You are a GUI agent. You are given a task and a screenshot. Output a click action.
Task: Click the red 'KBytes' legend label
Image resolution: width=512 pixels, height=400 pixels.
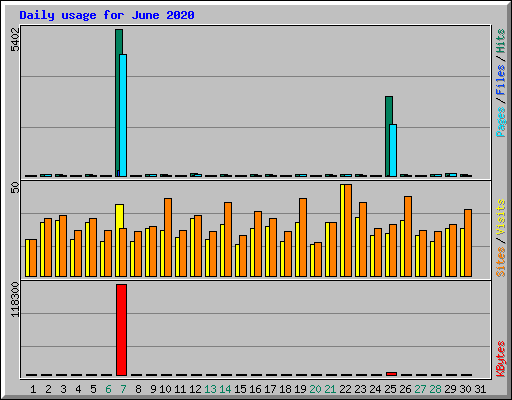501,359
